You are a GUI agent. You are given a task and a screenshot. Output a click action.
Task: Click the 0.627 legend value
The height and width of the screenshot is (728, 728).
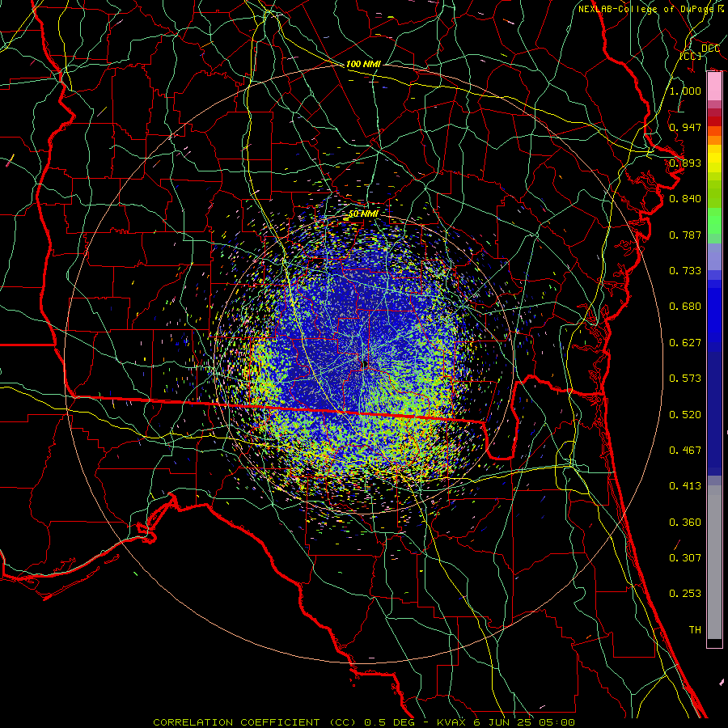pyautogui.click(x=685, y=343)
